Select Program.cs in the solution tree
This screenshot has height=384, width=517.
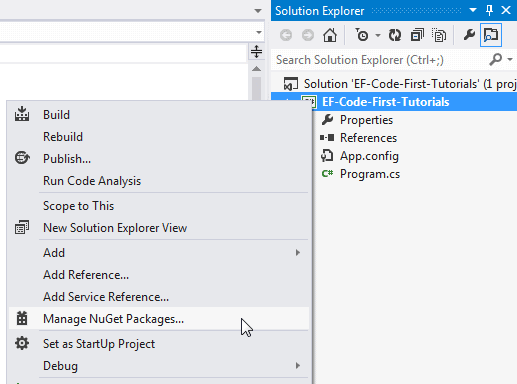tap(370, 174)
